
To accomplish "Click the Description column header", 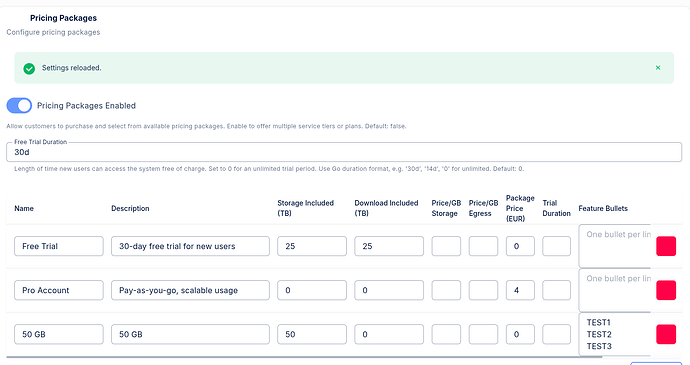I will 130,208.
